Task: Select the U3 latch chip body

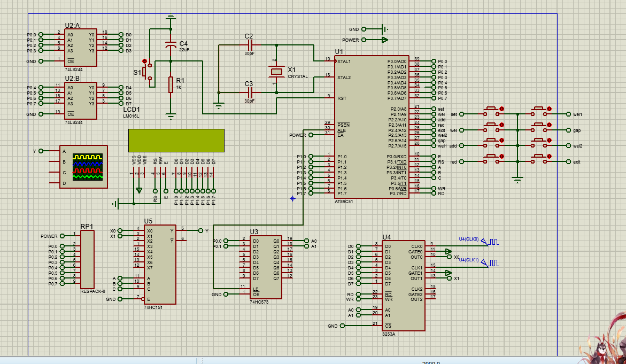Action: tap(266, 267)
